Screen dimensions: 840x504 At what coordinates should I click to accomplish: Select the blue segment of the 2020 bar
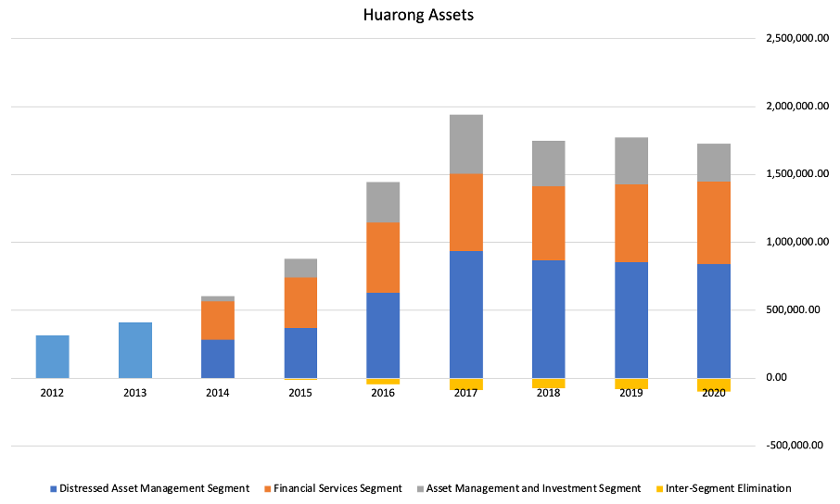[x=714, y=321]
